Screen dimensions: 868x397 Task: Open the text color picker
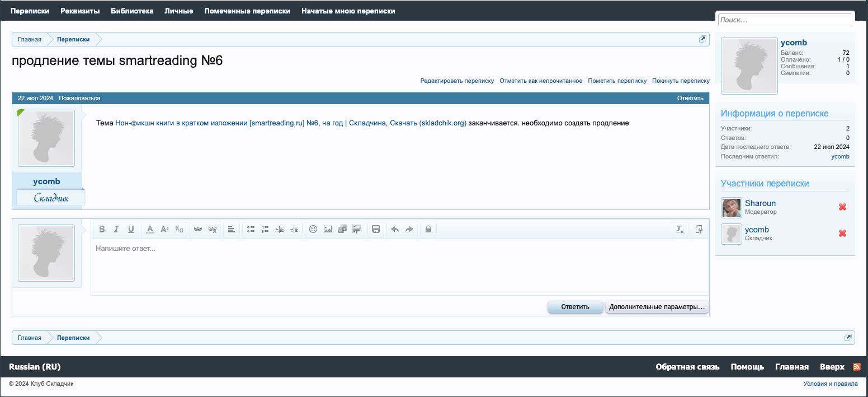[150, 229]
